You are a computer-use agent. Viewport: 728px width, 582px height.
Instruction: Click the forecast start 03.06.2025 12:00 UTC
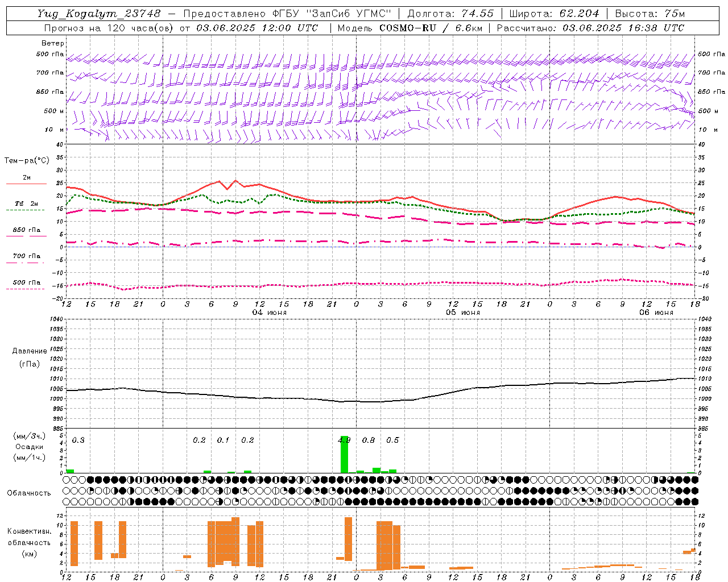257,28
